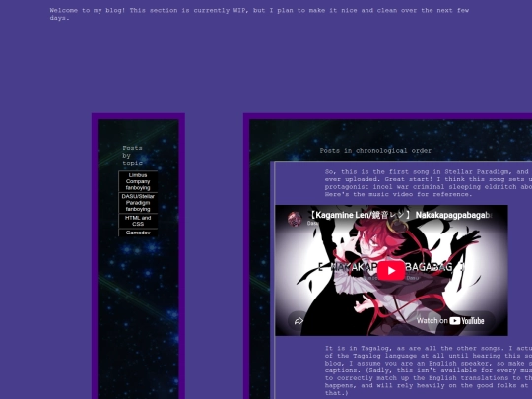Play the embedded YouTube video
This screenshot has width=532, height=399.
[391, 270]
